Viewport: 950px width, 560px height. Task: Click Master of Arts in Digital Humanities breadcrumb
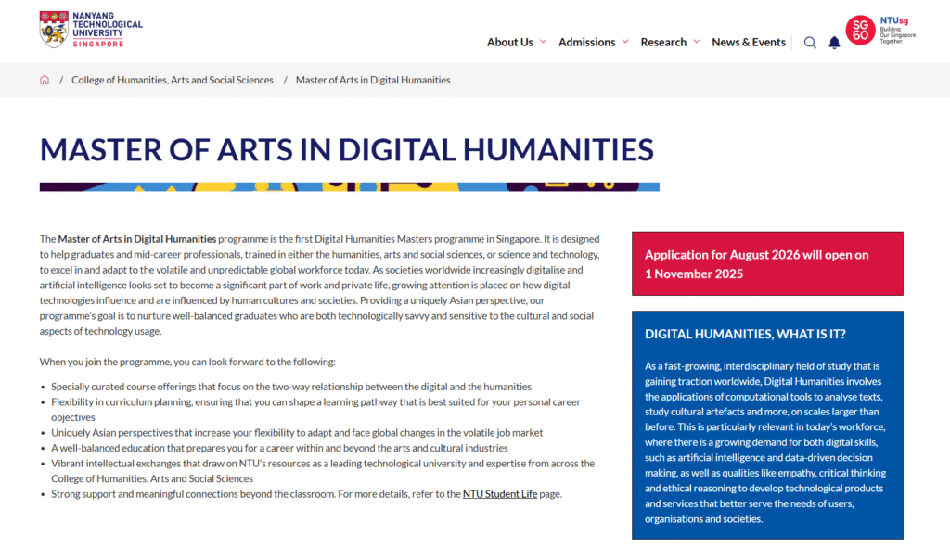point(373,81)
